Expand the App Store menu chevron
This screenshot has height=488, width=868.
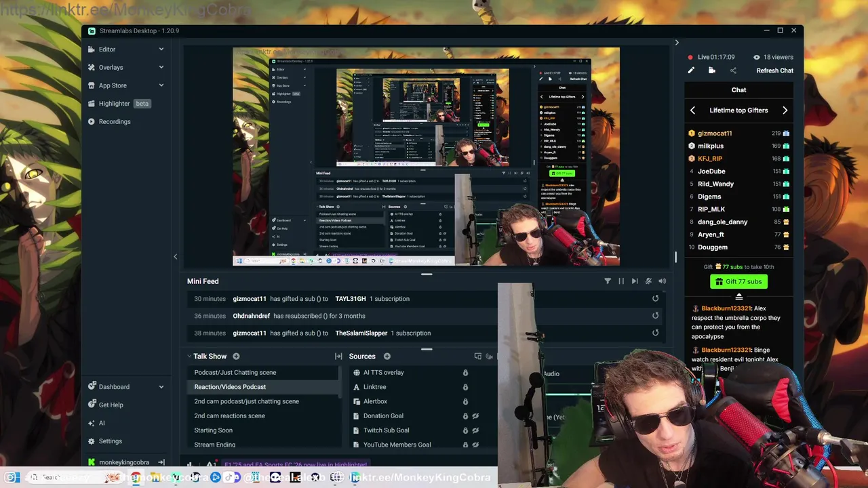(161, 85)
